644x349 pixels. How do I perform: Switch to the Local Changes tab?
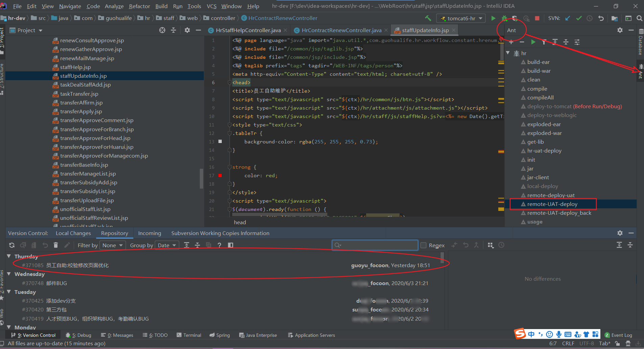[73, 233]
